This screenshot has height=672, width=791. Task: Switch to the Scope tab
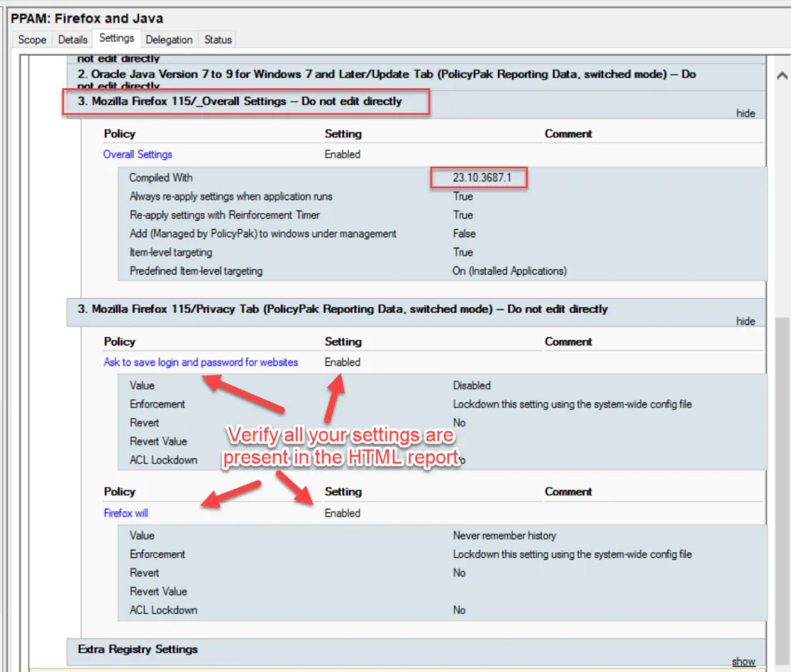point(32,39)
